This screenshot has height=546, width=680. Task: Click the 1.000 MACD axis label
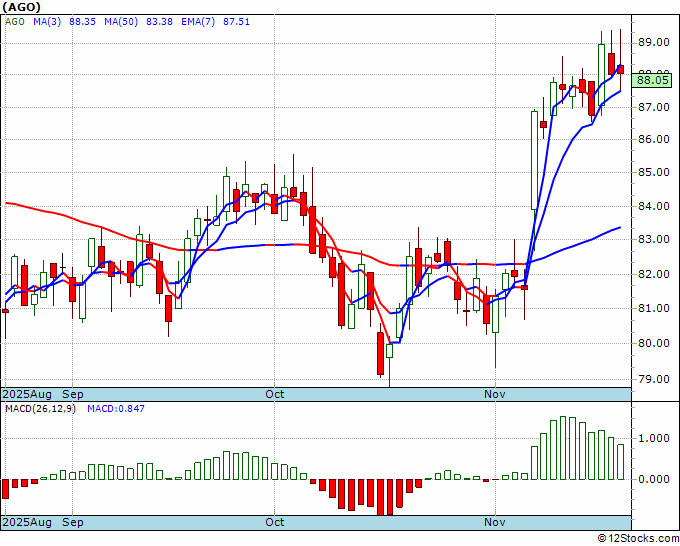(654, 438)
